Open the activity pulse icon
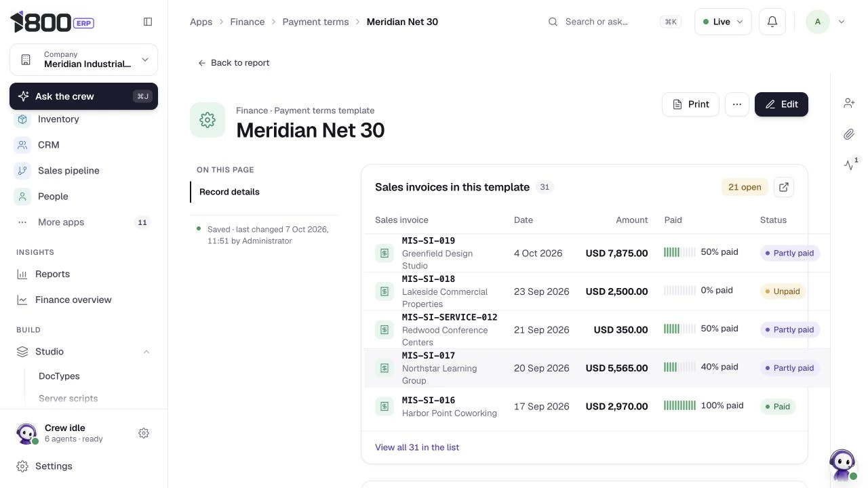This screenshot has width=868, height=488. pyautogui.click(x=849, y=165)
